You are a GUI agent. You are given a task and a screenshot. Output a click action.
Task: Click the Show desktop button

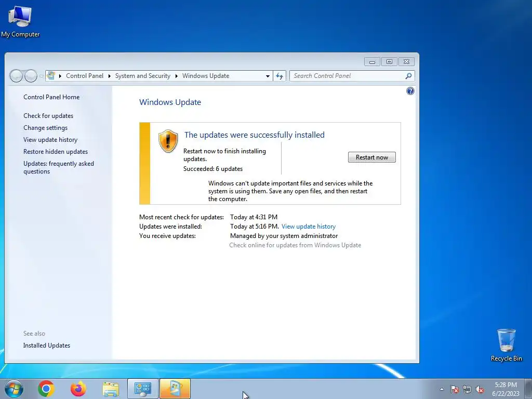528,389
